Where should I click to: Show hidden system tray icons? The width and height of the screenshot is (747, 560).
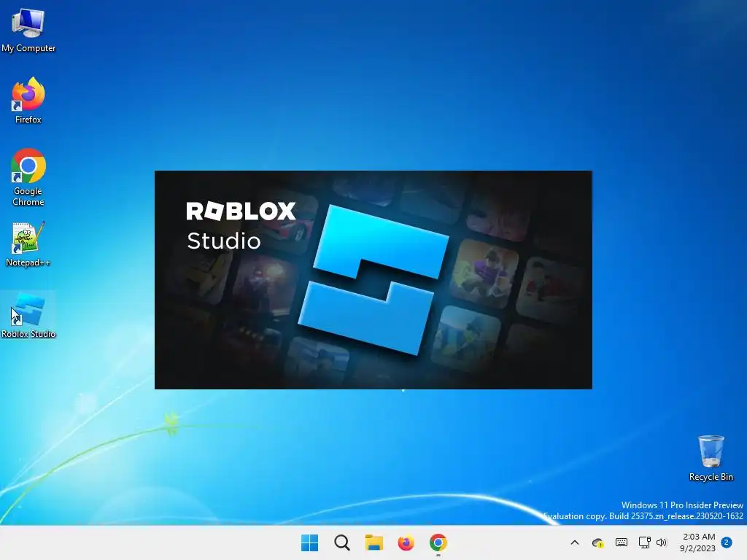[x=575, y=542]
